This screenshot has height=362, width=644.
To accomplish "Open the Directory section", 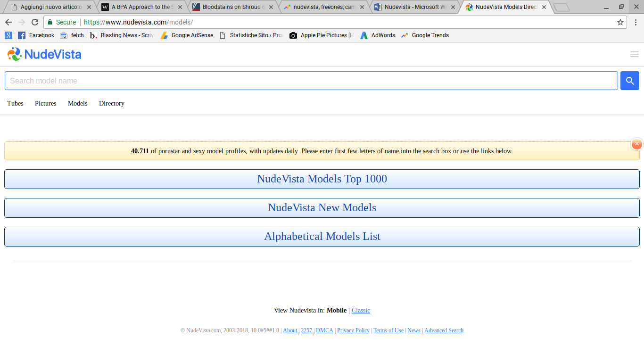I will pyautogui.click(x=112, y=103).
